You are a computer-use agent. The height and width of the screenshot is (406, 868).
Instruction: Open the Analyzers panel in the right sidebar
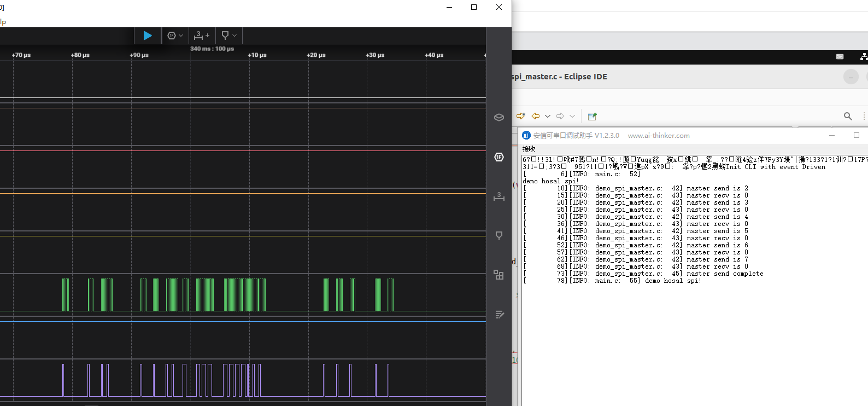(499, 157)
